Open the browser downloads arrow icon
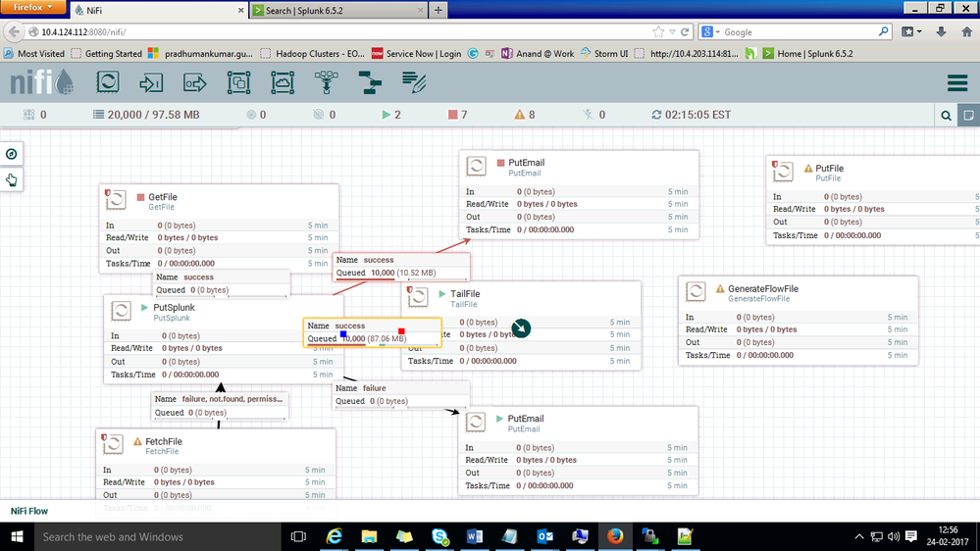Screen dimensions: 980x551 tap(941, 31)
